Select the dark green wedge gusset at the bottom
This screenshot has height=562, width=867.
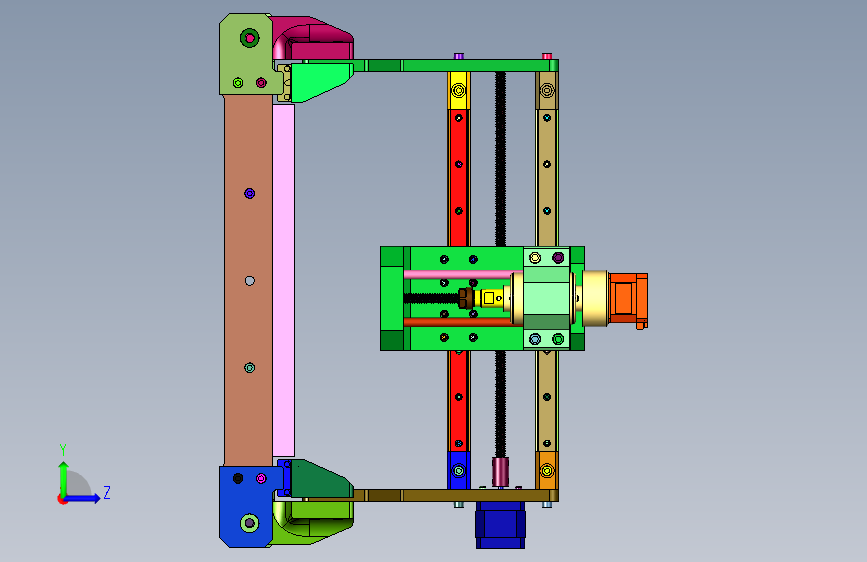[x=322, y=479]
